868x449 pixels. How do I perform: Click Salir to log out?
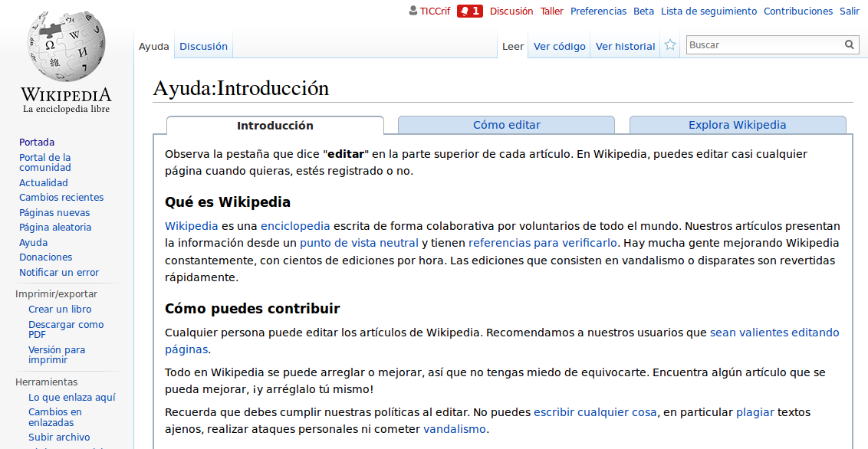coord(850,11)
